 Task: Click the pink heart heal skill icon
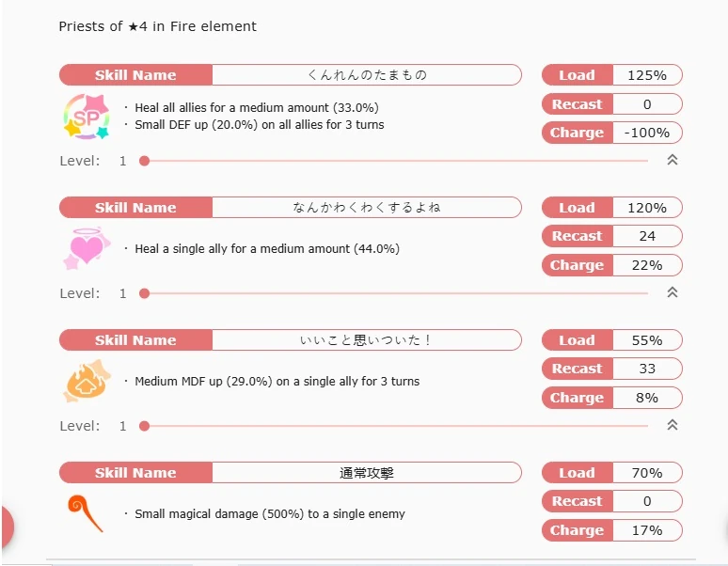[x=87, y=248]
